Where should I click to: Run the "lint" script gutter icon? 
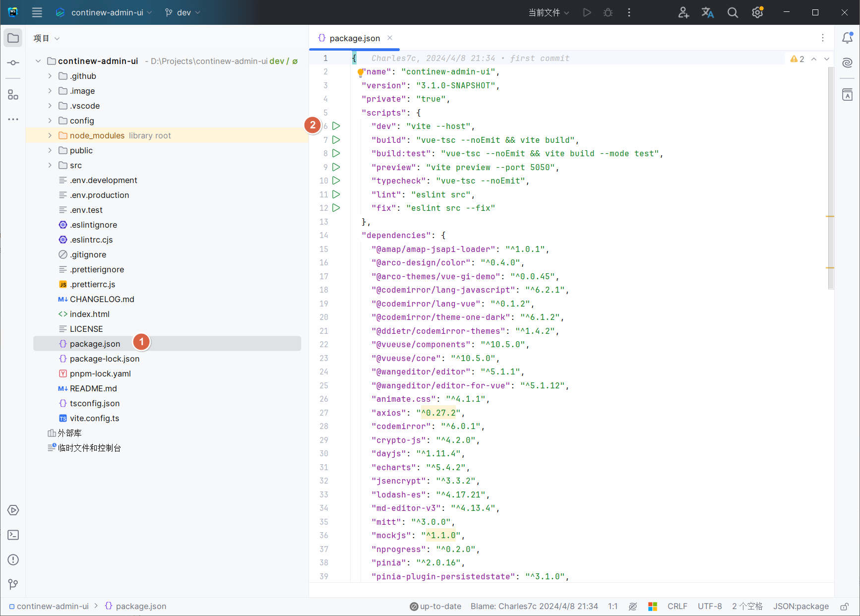[x=336, y=194]
